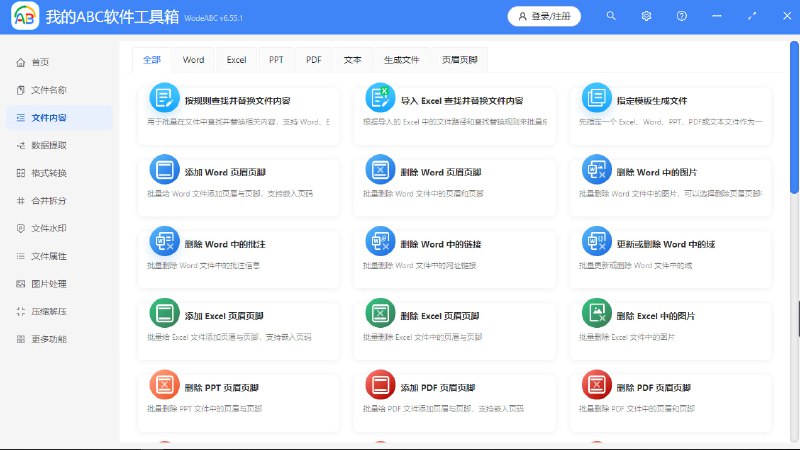Click the 登录/注册 button

(544, 16)
